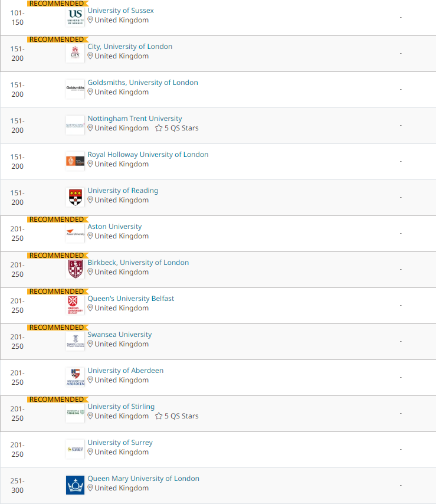Open the Goldsmiths, University of London link
The height and width of the screenshot is (504, 436).
pos(143,83)
